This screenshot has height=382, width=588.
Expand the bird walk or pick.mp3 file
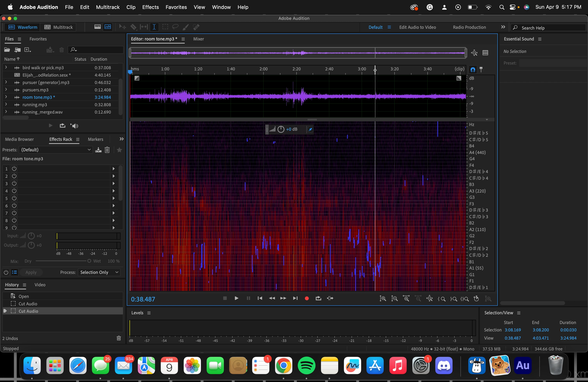(x=6, y=67)
